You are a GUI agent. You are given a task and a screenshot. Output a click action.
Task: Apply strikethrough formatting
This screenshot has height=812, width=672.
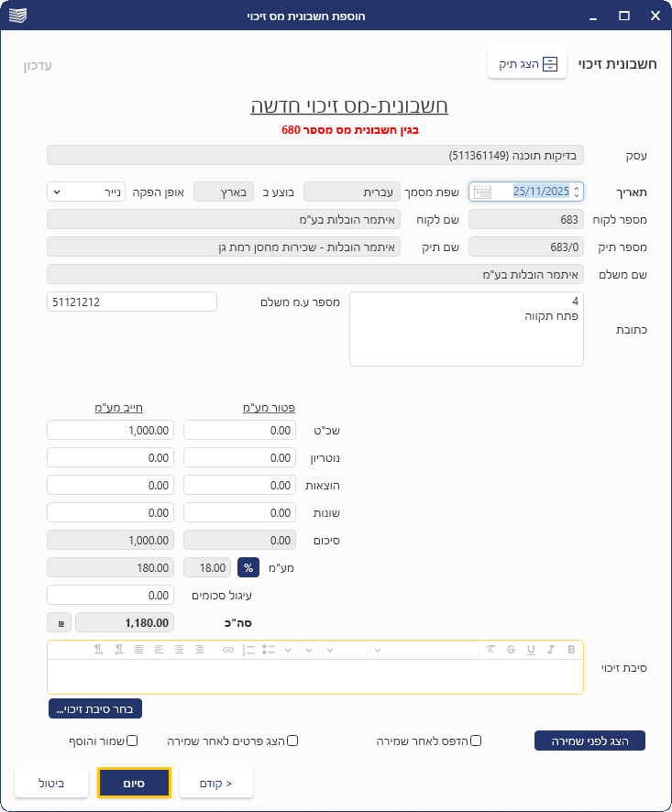511,650
